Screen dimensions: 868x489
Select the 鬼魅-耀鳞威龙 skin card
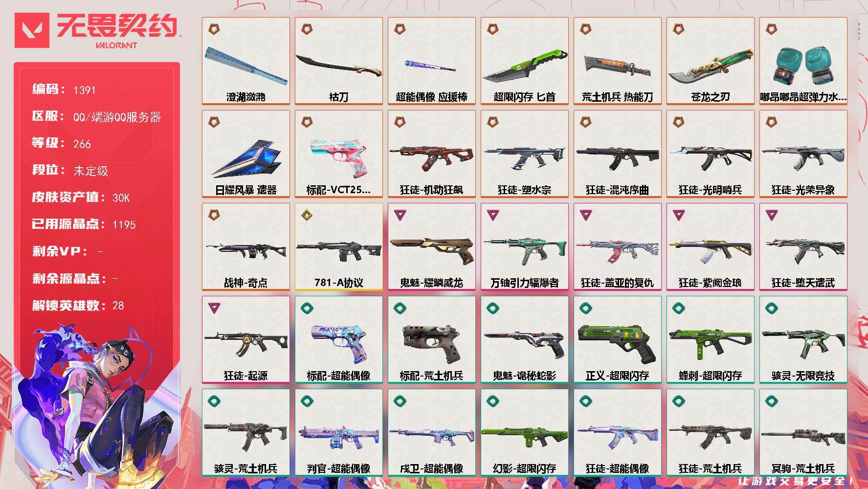click(432, 247)
